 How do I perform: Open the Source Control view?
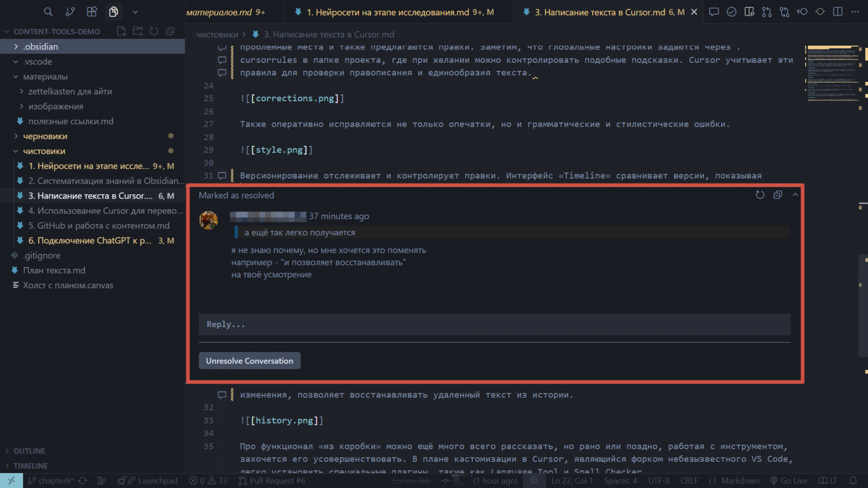click(x=70, y=12)
